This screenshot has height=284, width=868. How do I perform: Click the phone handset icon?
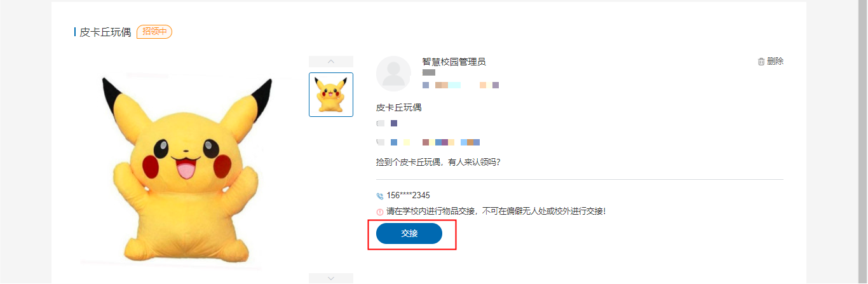[380, 196]
